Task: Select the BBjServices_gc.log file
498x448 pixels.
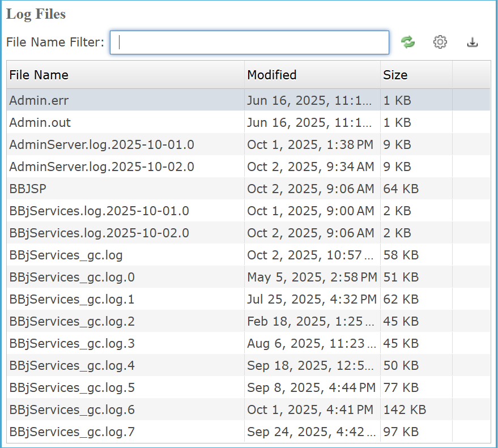Action: coord(66,255)
